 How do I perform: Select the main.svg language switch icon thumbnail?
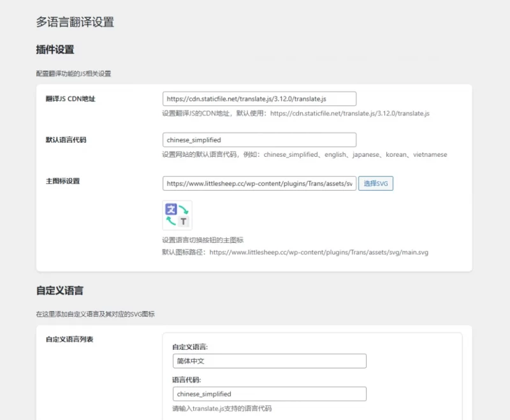pyautogui.click(x=176, y=215)
